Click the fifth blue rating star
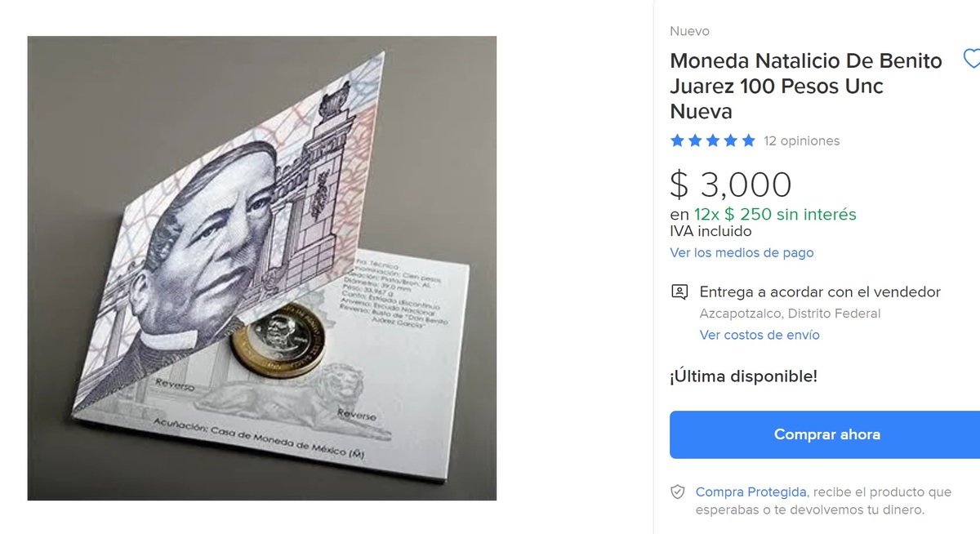The width and height of the screenshot is (980, 534). tap(748, 140)
